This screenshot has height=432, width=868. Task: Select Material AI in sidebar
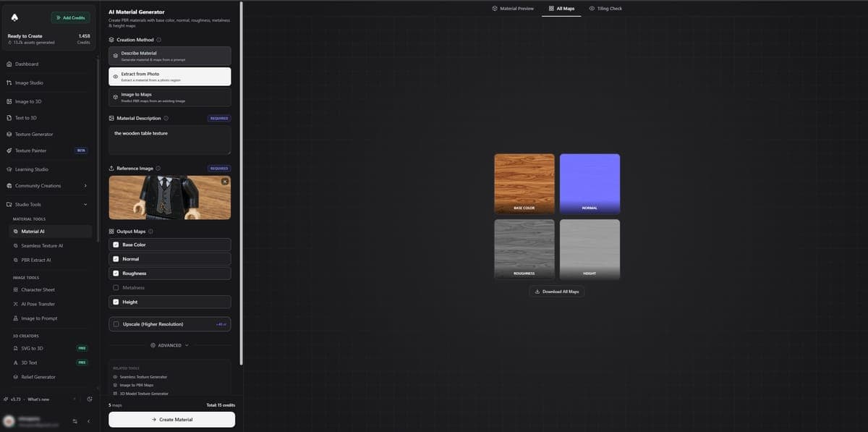[51, 232]
